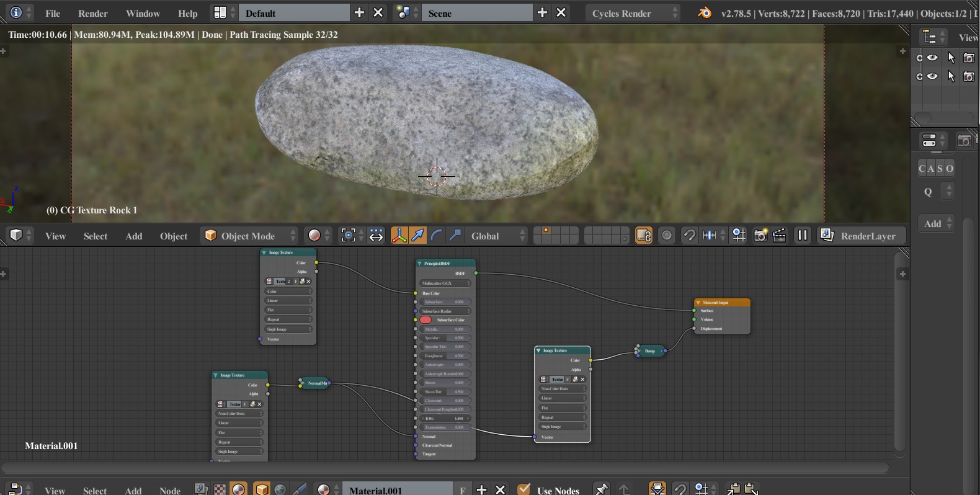
Task: Click the Blender logo icon in header
Action: (704, 12)
